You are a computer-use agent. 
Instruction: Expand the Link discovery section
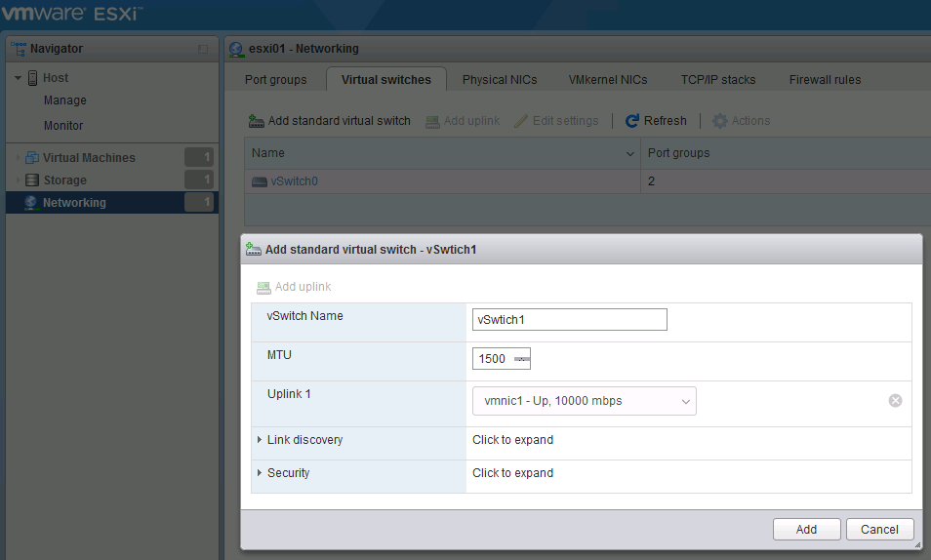click(x=260, y=440)
